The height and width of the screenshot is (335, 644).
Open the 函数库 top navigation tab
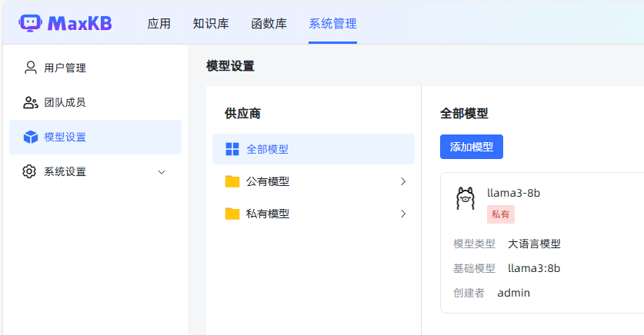click(x=269, y=24)
